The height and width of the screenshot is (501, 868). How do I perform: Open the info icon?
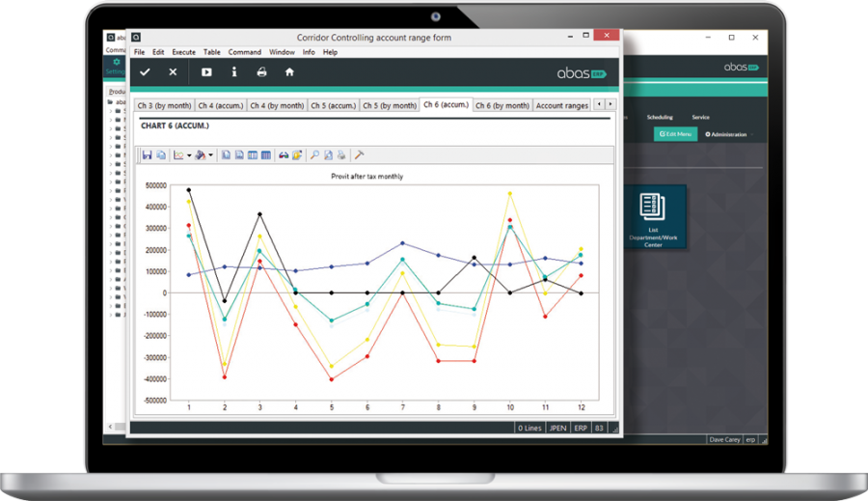coord(233,72)
